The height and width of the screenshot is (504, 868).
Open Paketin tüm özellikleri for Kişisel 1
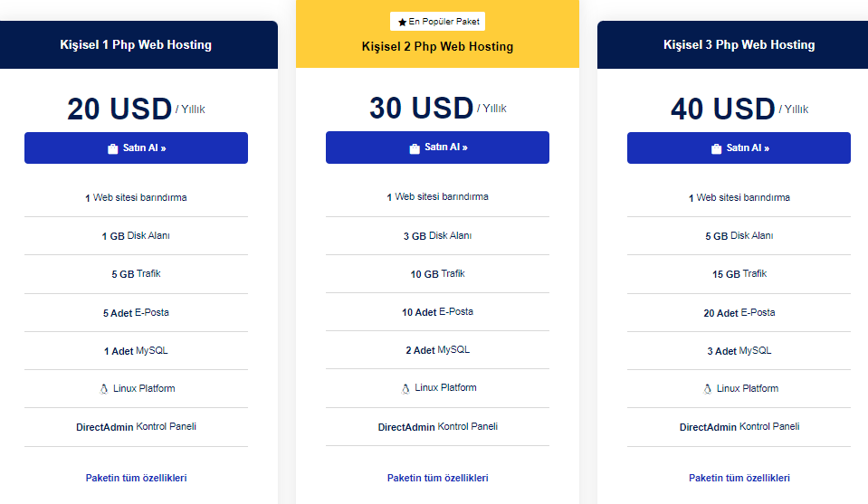(136, 478)
